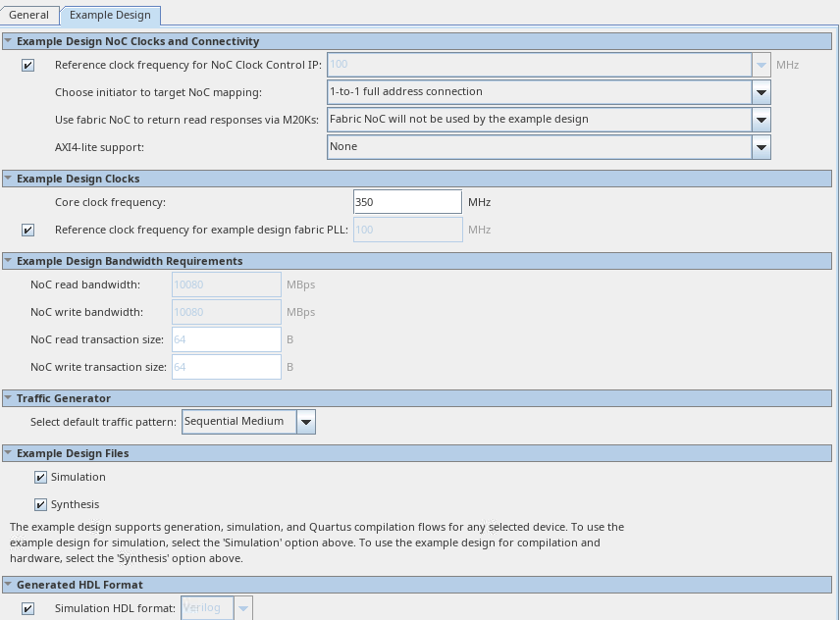Select the Example Design tab

point(110,16)
